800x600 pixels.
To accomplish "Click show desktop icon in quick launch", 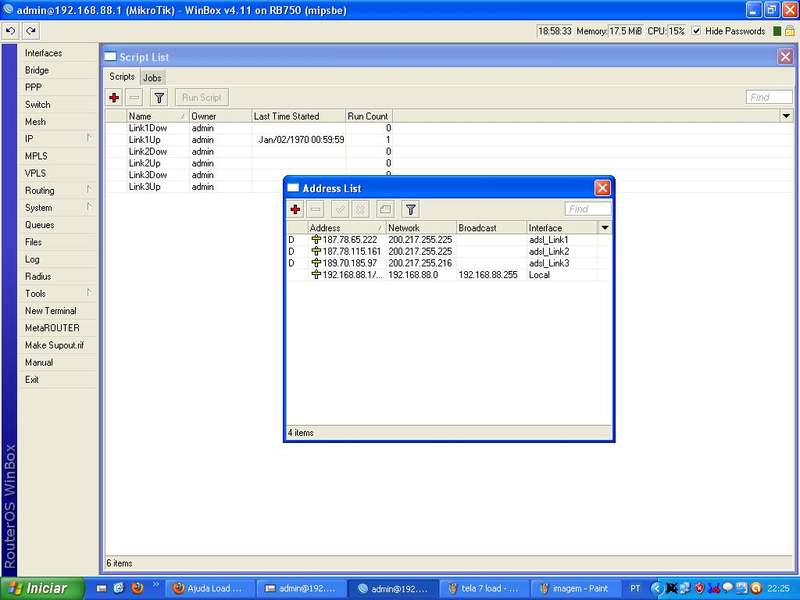I will [102, 588].
